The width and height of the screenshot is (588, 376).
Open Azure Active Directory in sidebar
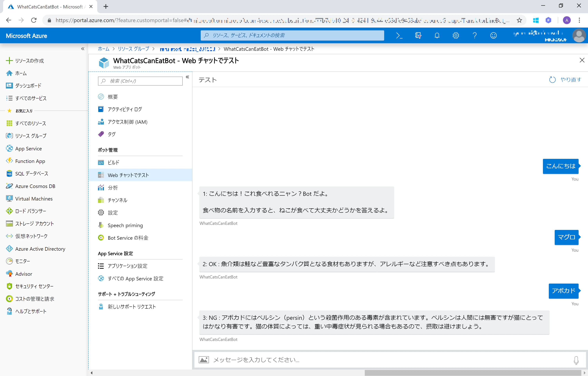44,249
